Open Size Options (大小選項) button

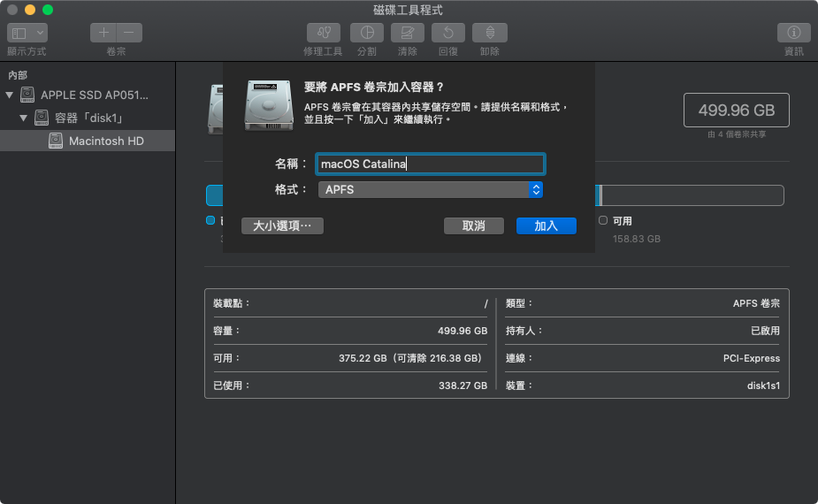point(282,225)
